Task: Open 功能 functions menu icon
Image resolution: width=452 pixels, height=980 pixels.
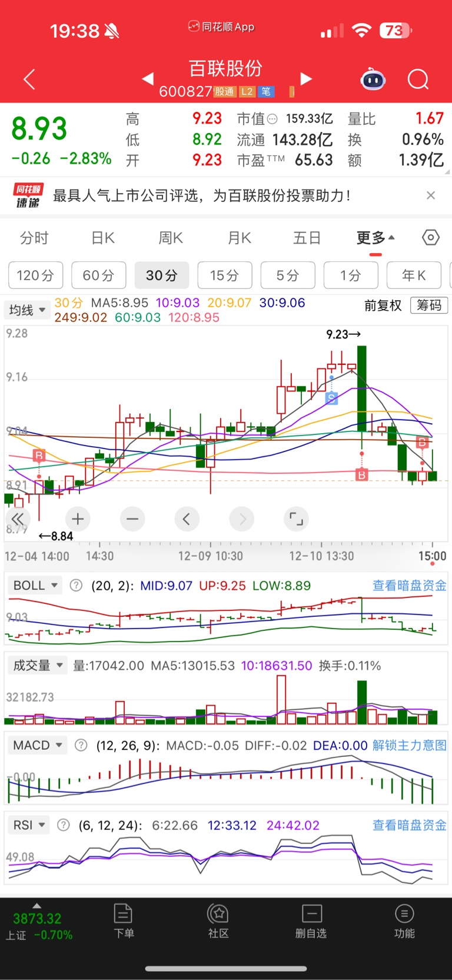Action: tap(404, 921)
